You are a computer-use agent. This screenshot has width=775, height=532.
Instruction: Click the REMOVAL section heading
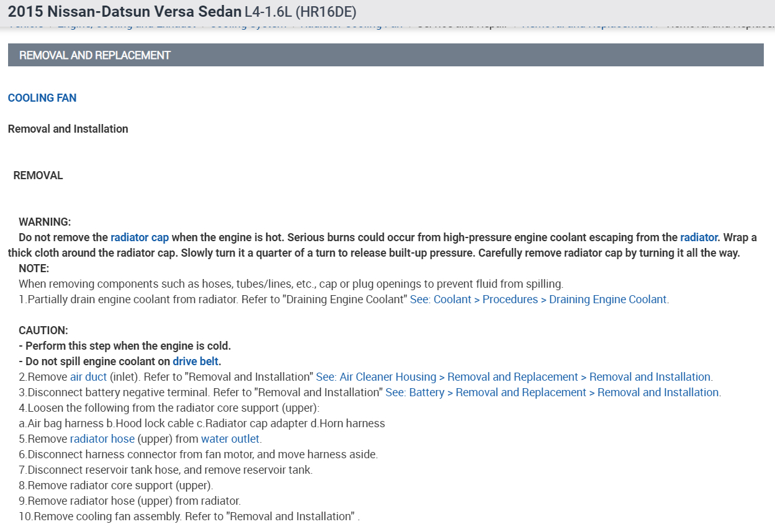(x=38, y=175)
